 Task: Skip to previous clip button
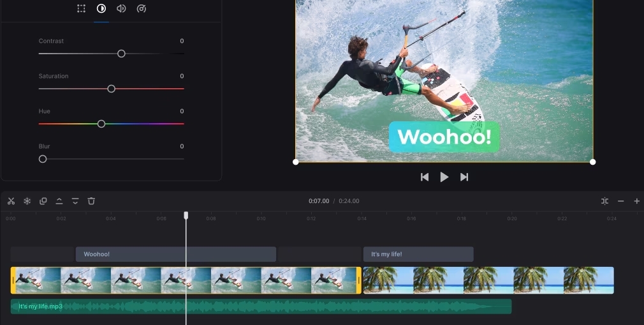pos(425,178)
